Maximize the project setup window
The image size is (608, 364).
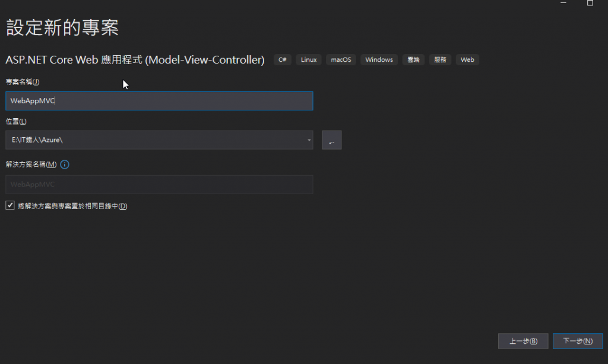click(590, 3)
